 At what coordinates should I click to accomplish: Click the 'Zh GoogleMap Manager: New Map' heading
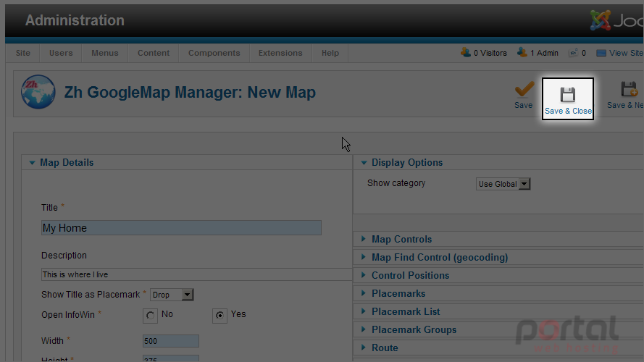pos(190,93)
